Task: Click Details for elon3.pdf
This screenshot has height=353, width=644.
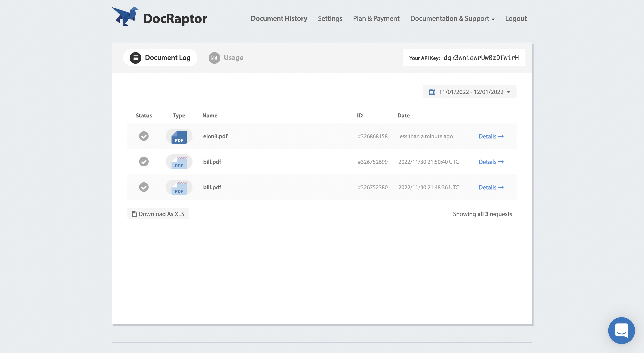Action: coord(491,136)
